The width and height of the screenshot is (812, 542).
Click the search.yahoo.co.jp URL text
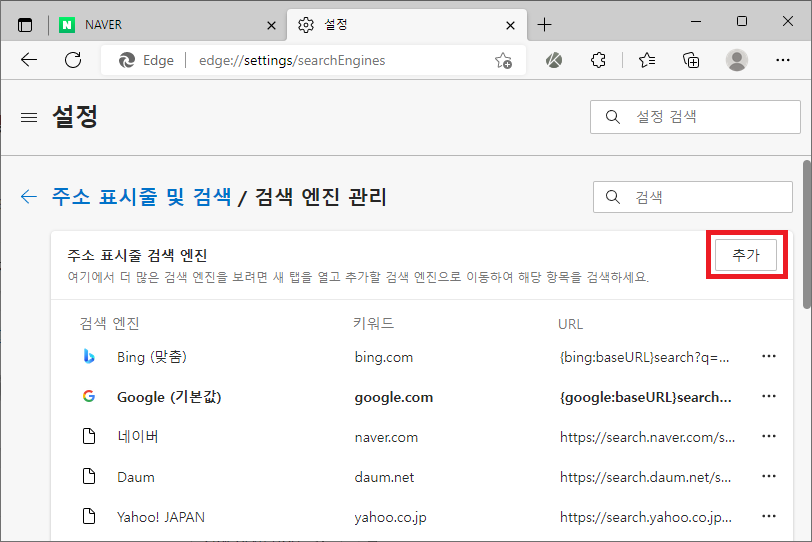tap(646, 517)
